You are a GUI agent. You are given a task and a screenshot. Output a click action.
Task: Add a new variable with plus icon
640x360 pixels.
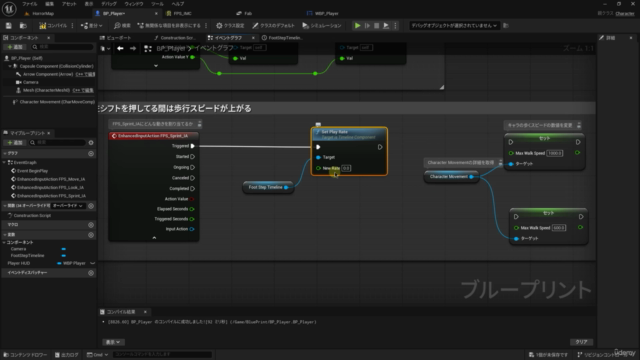tap(91, 235)
